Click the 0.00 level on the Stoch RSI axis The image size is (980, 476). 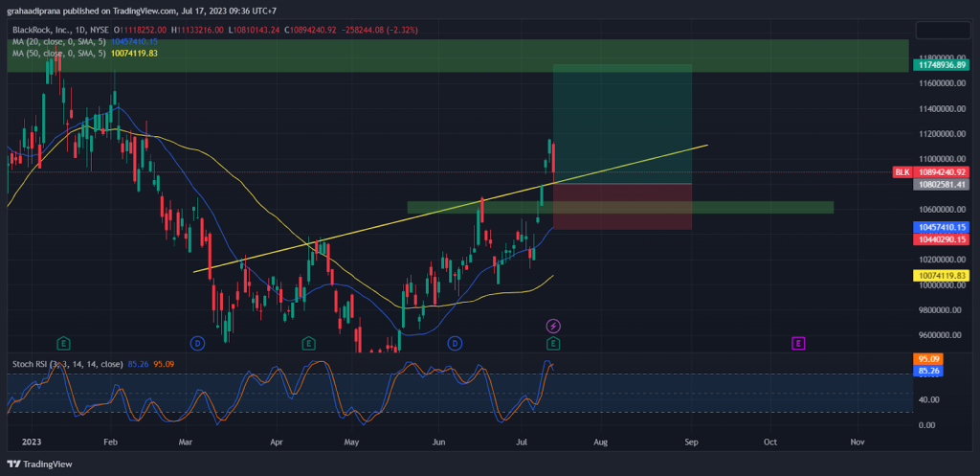pos(927,424)
